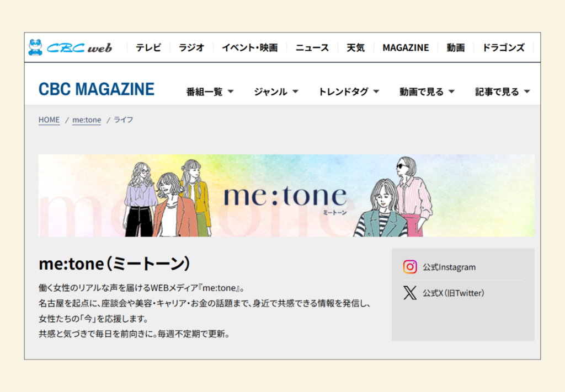This screenshot has width=565, height=392.
Task: Open ドラゴンズ in the top menu
Action: tap(503, 47)
